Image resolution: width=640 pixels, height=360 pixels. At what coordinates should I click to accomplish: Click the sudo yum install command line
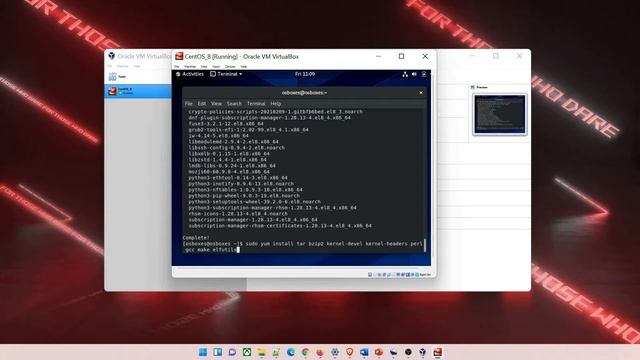pos(302,247)
